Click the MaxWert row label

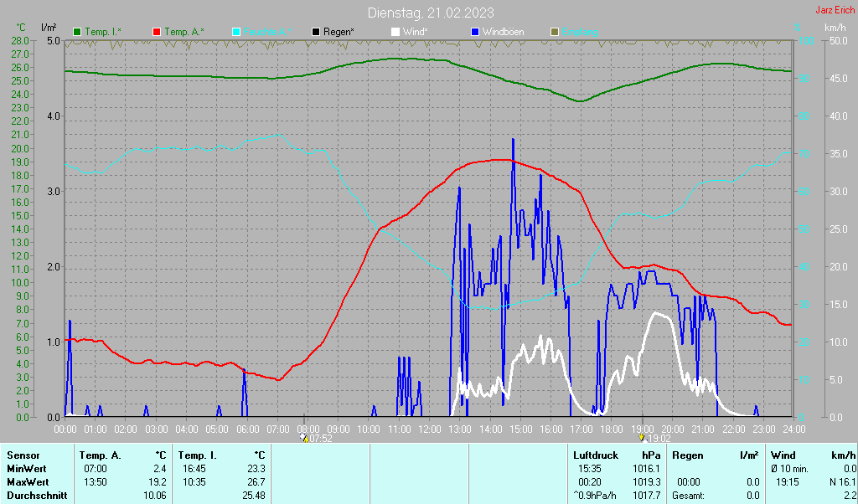click(28, 482)
